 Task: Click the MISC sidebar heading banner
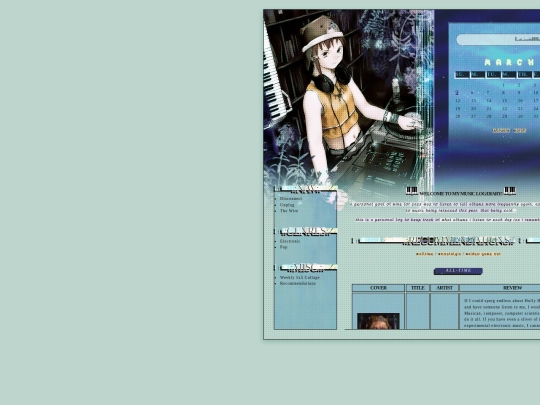coord(305,267)
